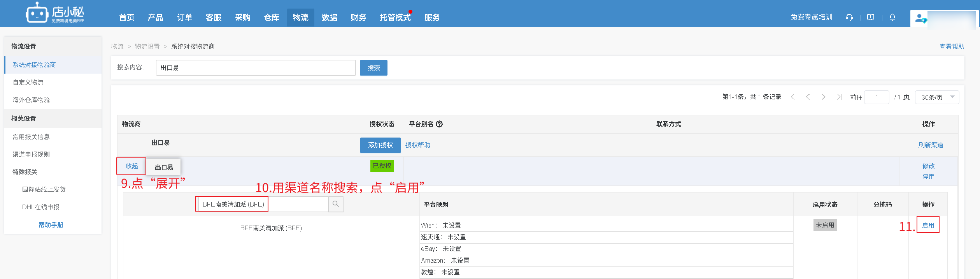Click the 平台别名 question mark icon
Screen dimensions: 980x279
point(439,124)
